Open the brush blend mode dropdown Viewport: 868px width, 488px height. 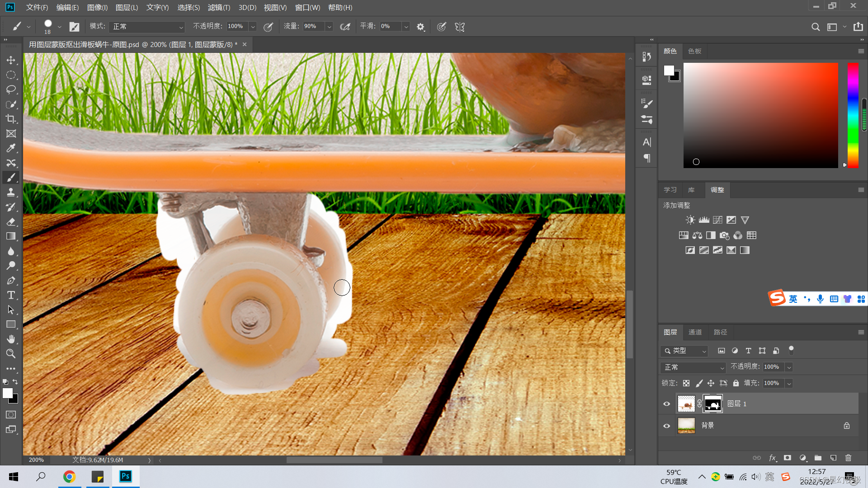(147, 27)
